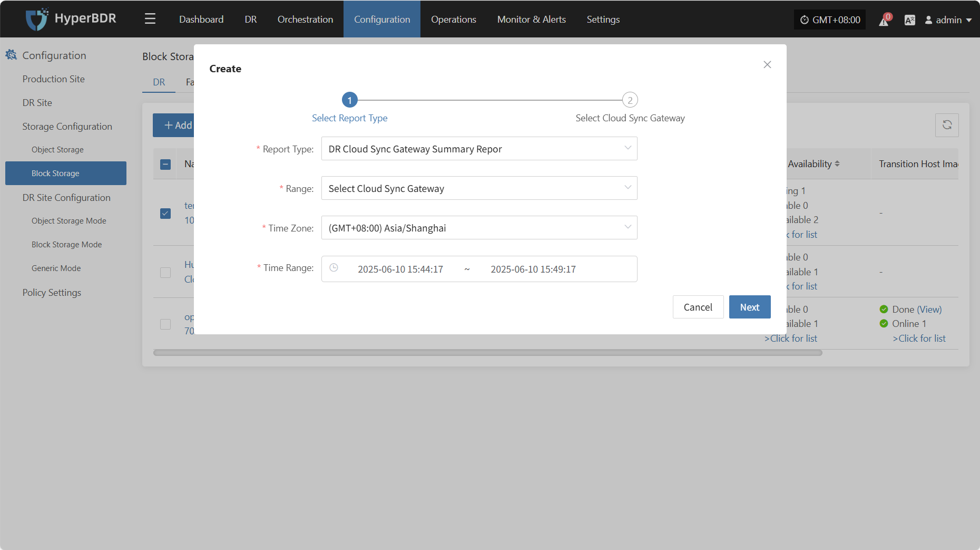Click the Configuration gear icon in sidebar

tap(11, 55)
